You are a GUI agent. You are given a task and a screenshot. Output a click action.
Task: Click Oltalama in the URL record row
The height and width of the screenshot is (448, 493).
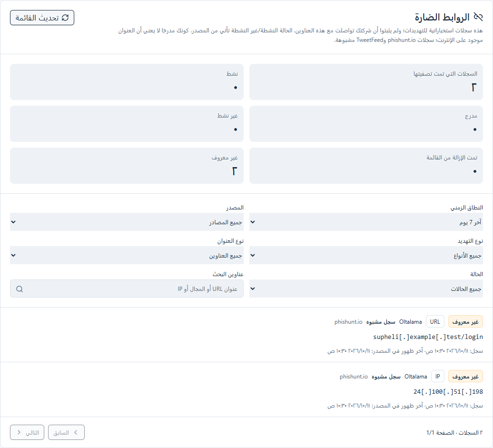410,321
